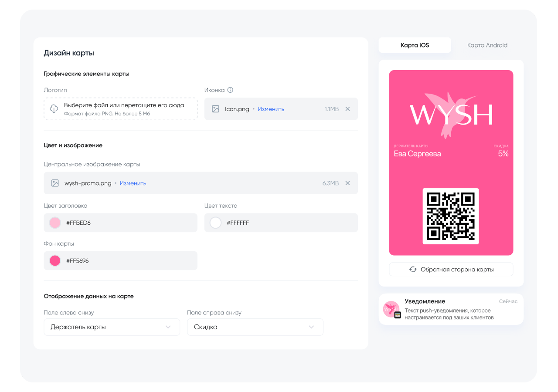Viewport: 558px width, 392px height.
Task: Switch to the Карта iOS tab
Action: tap(415, 45)
